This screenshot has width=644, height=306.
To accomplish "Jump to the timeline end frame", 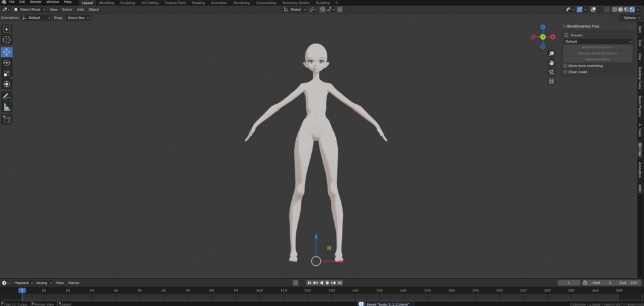I will [340, 283].
